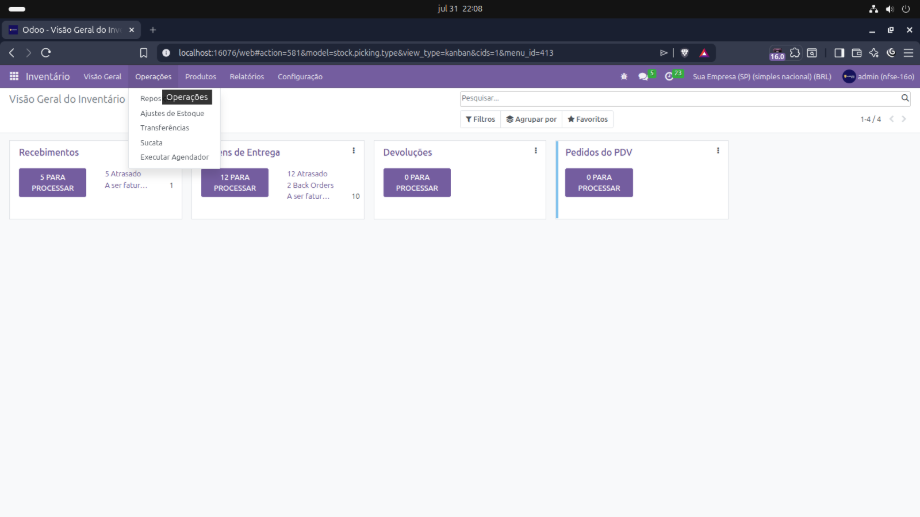Go to next page with pager arrow
The width and height of the screenshot is (920, 517).
coord(904,119)
